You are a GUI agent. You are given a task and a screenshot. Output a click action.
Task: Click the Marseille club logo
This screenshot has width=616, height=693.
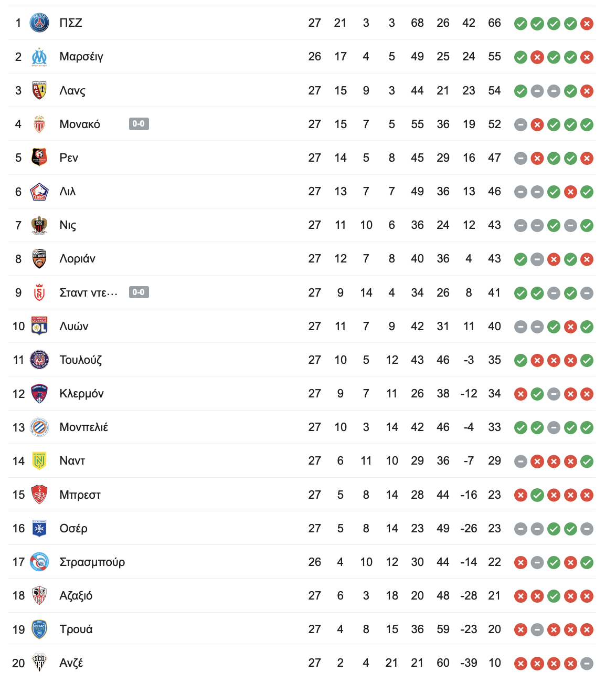(x=39, y=57)
